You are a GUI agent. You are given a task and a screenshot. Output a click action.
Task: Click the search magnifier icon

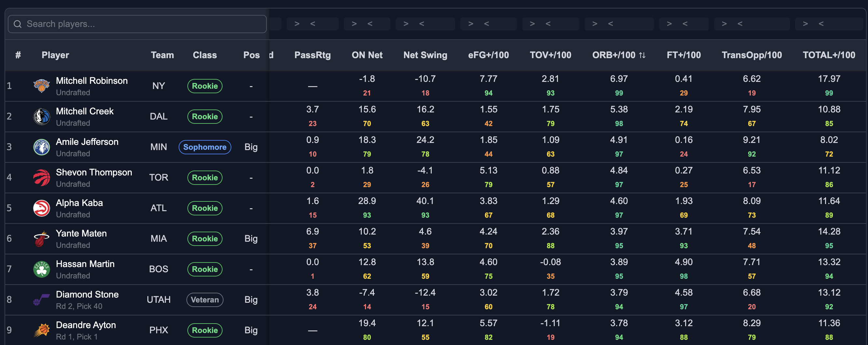coord(18,24)
